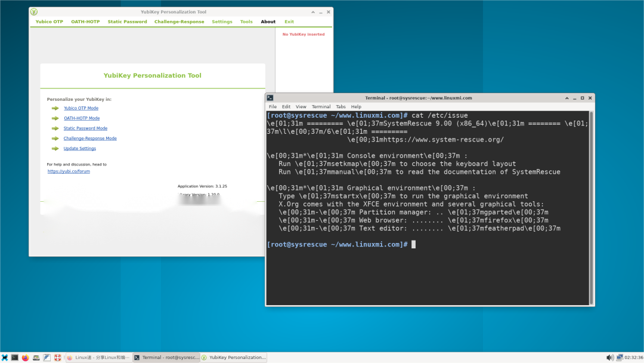644x363 pixels.
Task: Open the Tabs menu in Terminal window
Action: tap(341, 106)
